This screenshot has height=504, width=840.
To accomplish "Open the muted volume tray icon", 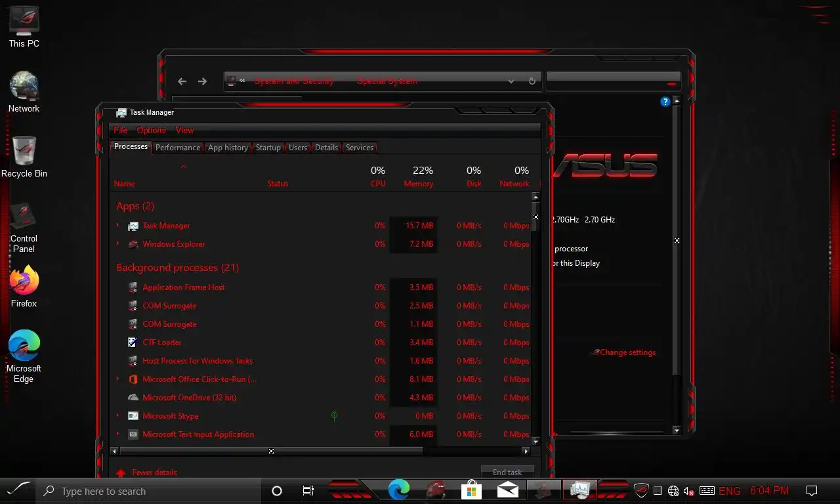I will pyautogui.click(x=689, y=491).
